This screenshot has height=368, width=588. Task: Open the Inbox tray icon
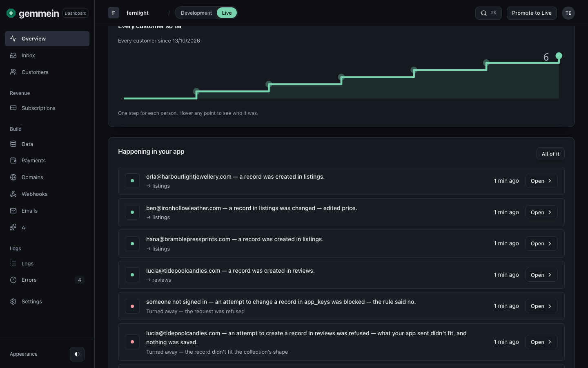point(13,55)
